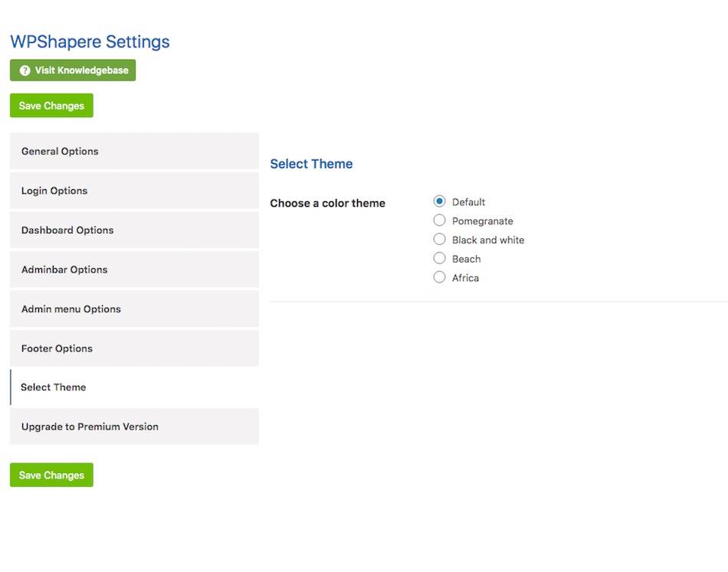The height and width of the screenshot is (572, 728).
Task: Select the Black and white theme option
Action: pyautogui.click(x=439, y=240)
